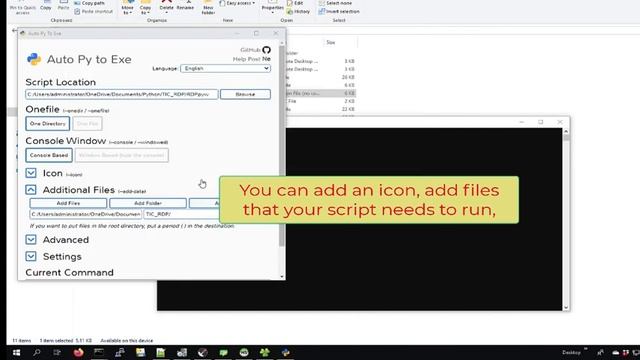Open the Language dropdown set to English

click(225, 69)
